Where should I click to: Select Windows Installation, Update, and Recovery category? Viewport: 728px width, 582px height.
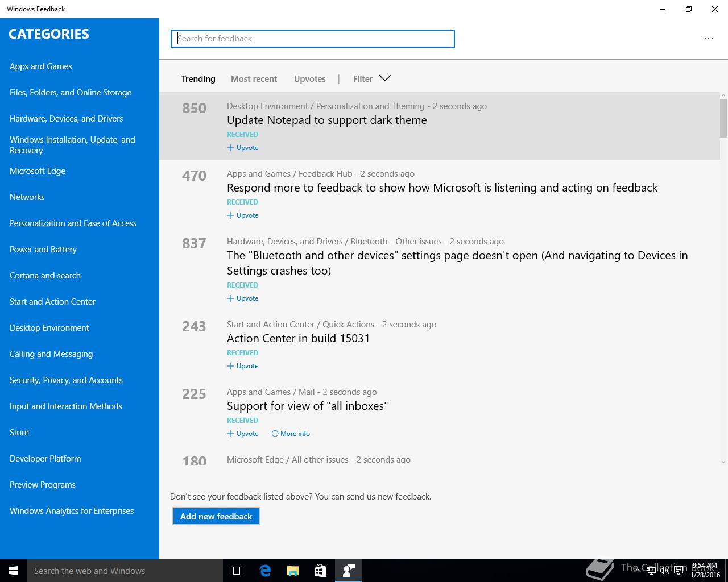[x=72, y=145]
